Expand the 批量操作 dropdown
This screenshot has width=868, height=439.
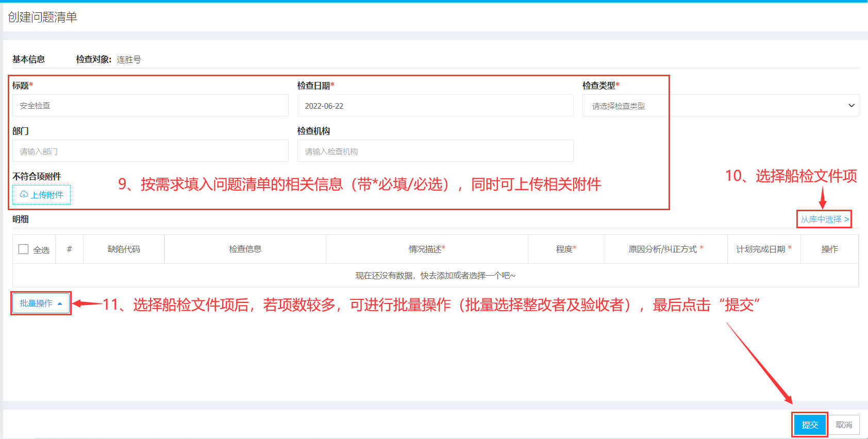[x=40, y=303]
